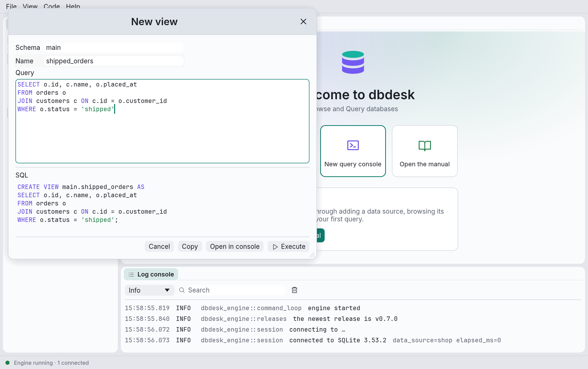Open the View menu

click(x=30, y=6)
